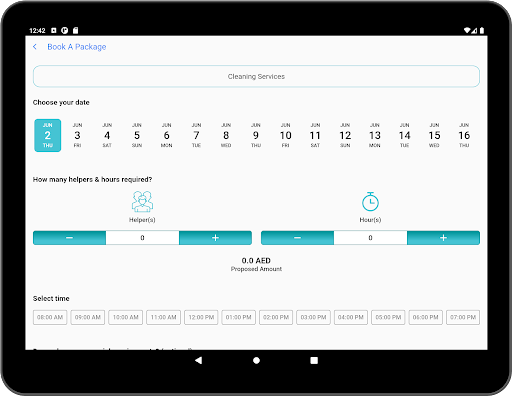Viewport: 512px width, 396px height.
Task: Select date Jun 5 Sun
Action: tap(137, 135)
